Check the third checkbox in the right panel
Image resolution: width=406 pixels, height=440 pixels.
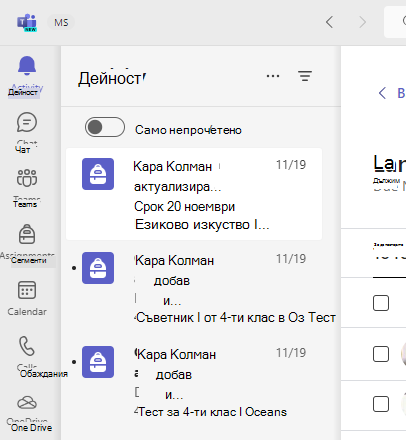[x=381, y=404]
